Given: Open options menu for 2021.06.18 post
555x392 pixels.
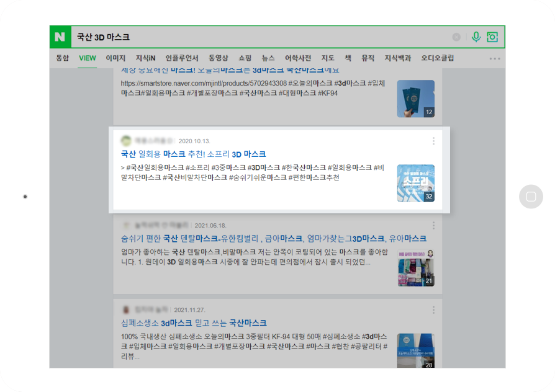Looking at the screenshot, I should pyautogui.click(x=433, y=226).
